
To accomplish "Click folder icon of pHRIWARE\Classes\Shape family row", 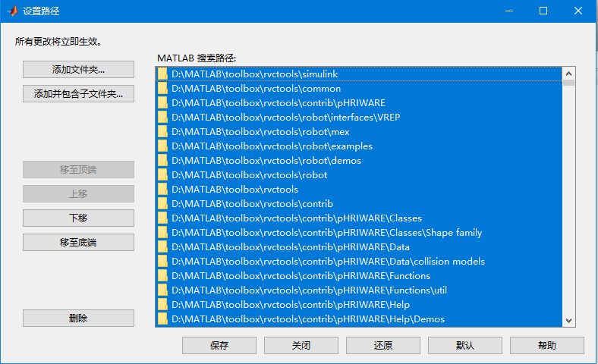I will 163,233.
